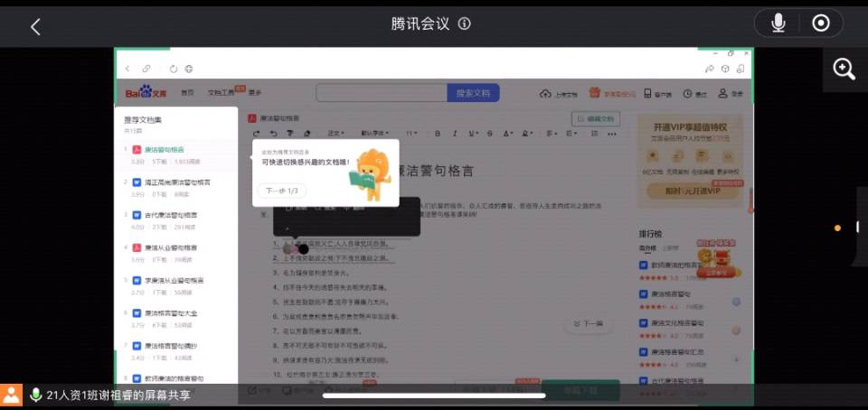
Task: Click the Baidu Wenku logo
Action: 146,92
